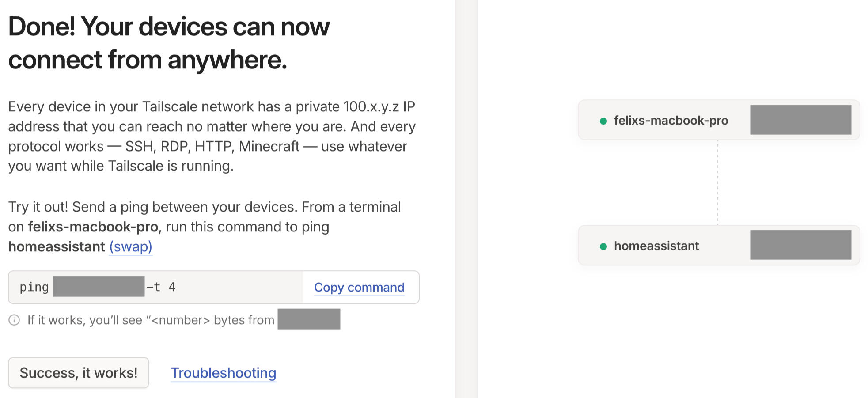Click the green status dot for homeassistant
This screenshot has height=398, width=868.
[x=603, y=246]
